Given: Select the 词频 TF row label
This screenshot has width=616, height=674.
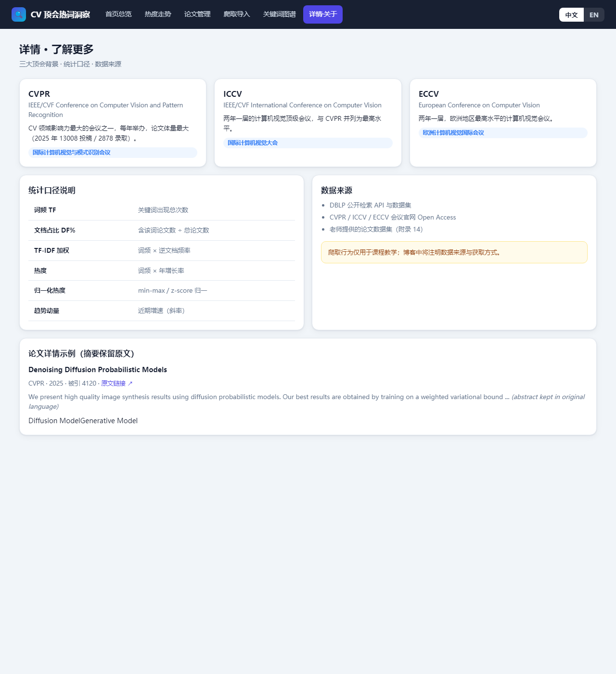Looking at the screenshot, I should point(45,210).
